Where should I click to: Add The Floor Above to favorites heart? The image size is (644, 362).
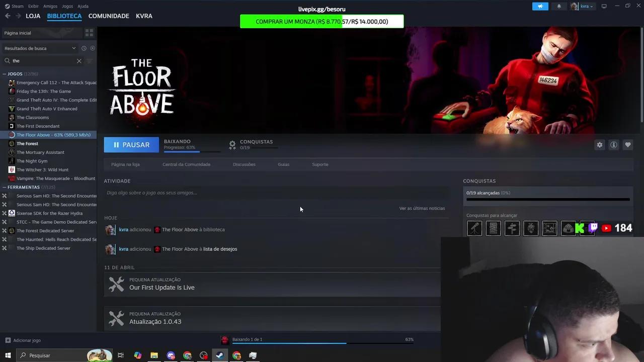tap(627, 145)
